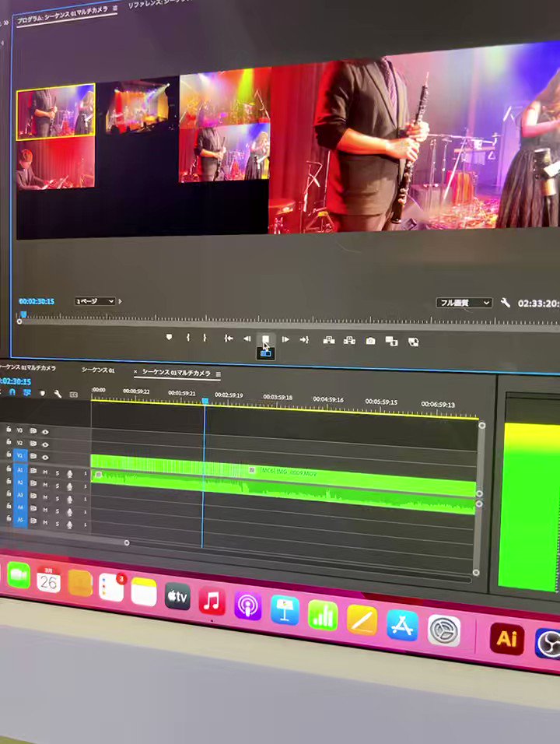Select the green audio clip on A1

tap(284, 492)
